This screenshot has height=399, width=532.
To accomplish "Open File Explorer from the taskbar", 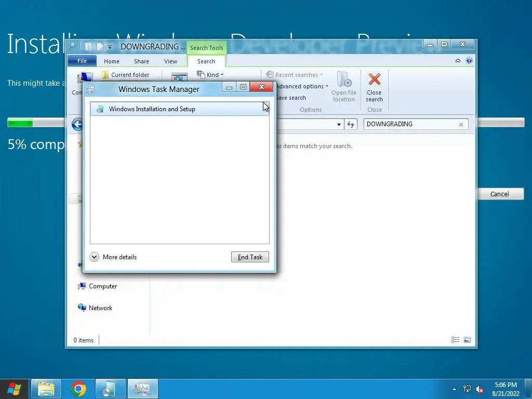I will point(46,389).
